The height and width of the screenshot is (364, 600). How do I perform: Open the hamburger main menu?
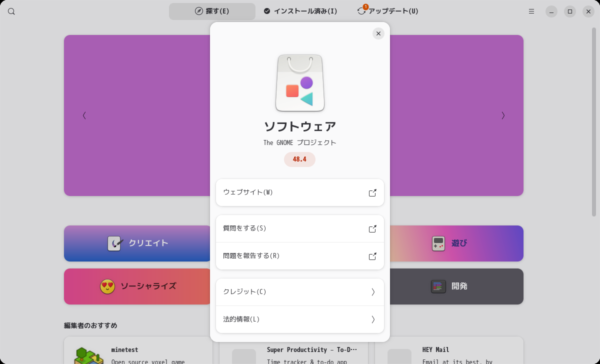click(531, 11)
